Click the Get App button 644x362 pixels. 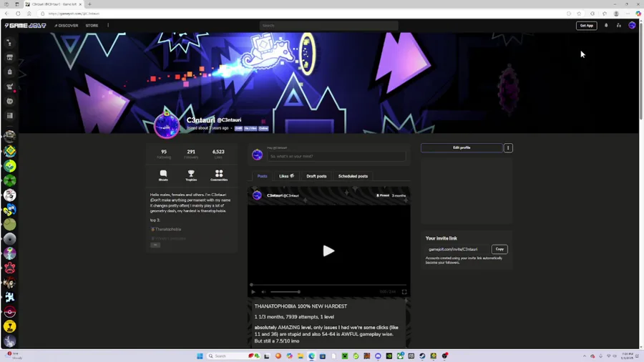587,26
